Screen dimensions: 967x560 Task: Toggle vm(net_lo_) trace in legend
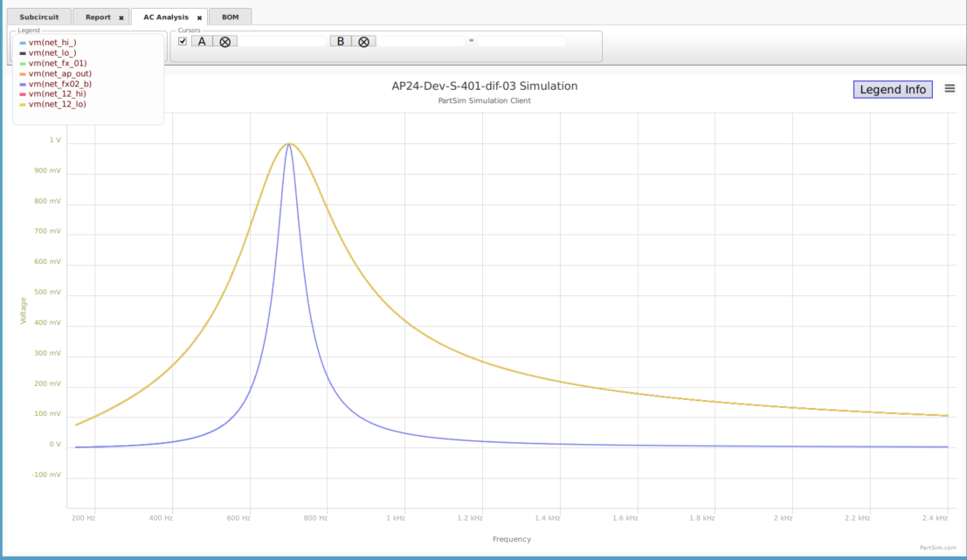(52, 52)
